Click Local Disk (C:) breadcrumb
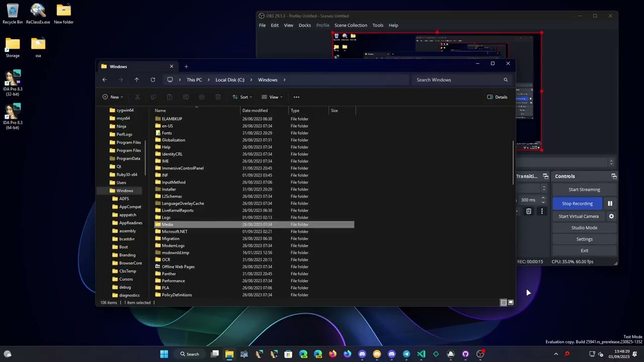Image resolution: width=644 pixels, height=362 pixels. 230,80
